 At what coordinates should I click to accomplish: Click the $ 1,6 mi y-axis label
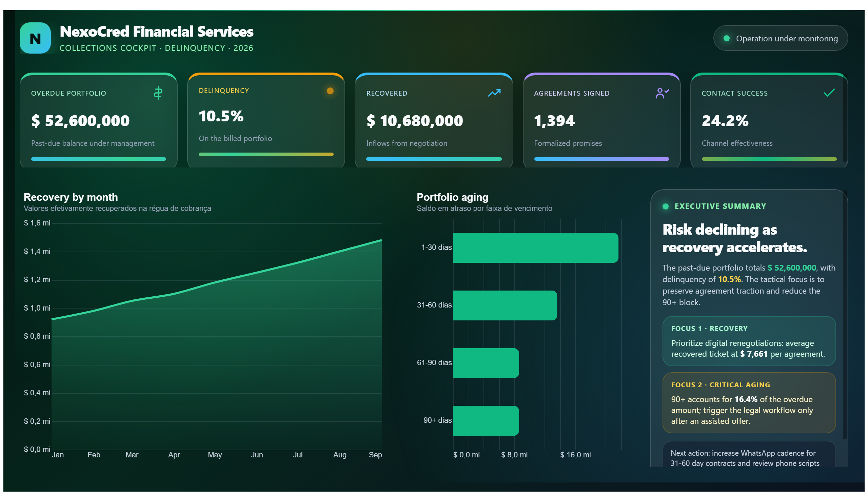coord(37,223)
